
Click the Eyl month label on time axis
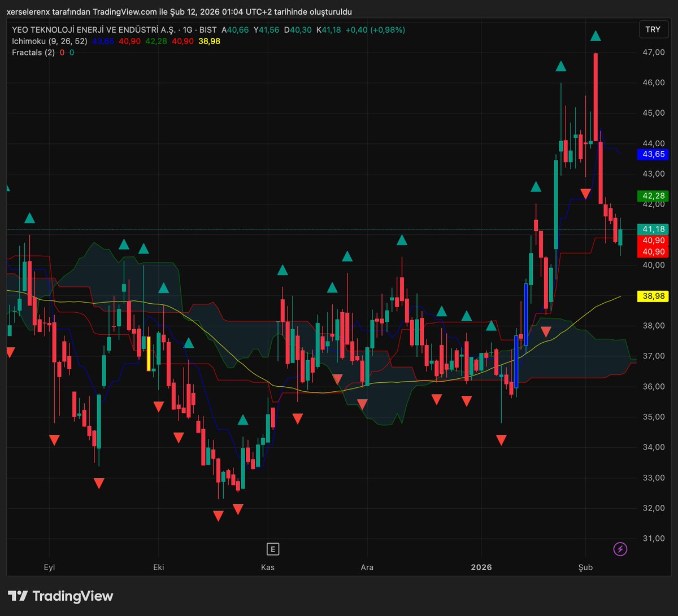[x=50, y=567]
